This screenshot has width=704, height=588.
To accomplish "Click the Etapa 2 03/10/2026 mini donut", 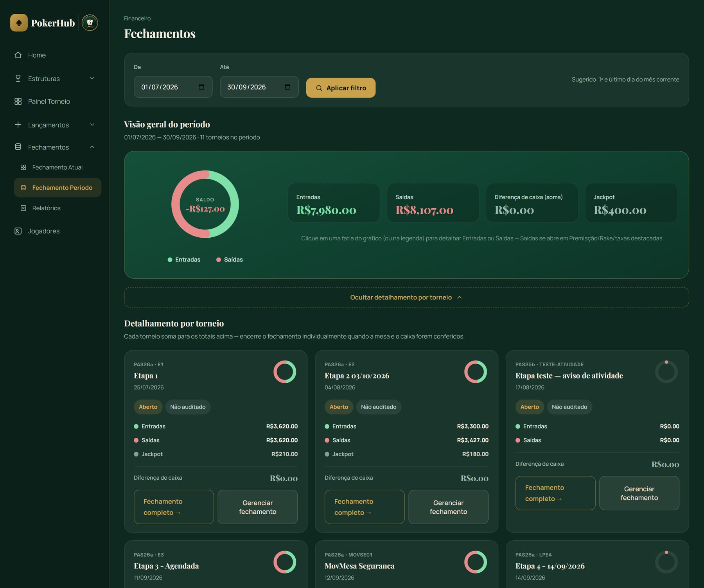I will pos(476,371).
